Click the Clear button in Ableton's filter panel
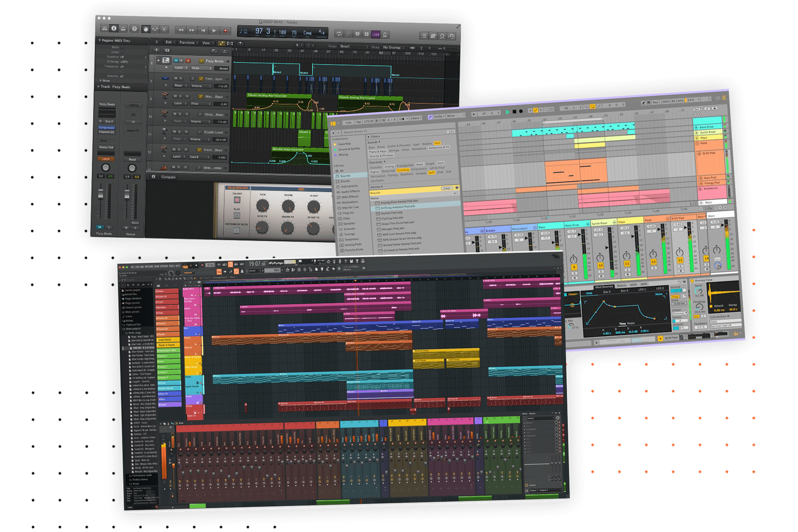The width and height of the screenshot is (798, 532). click(447, 188)
